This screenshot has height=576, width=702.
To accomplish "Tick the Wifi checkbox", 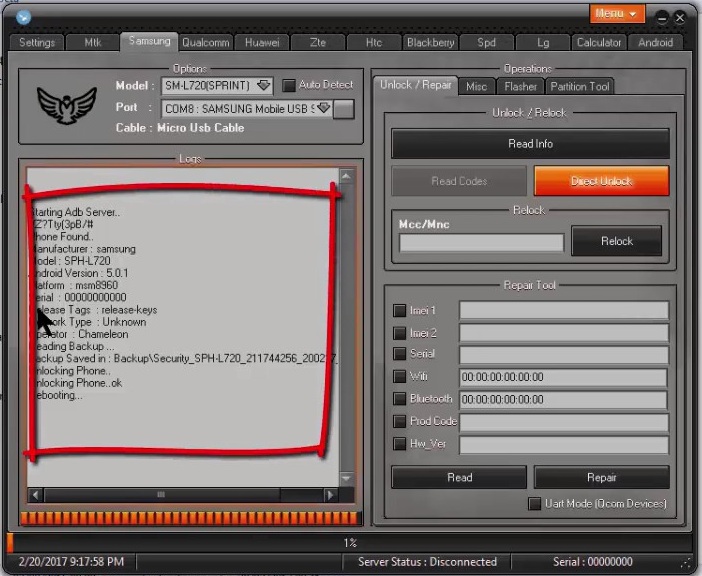I will click(399, 376).
